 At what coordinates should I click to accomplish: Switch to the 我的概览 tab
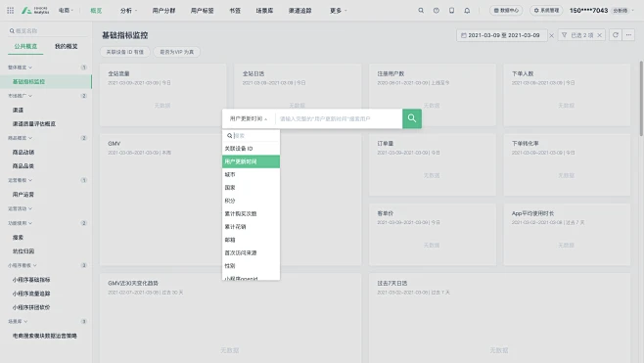click(x=67, y=46)
